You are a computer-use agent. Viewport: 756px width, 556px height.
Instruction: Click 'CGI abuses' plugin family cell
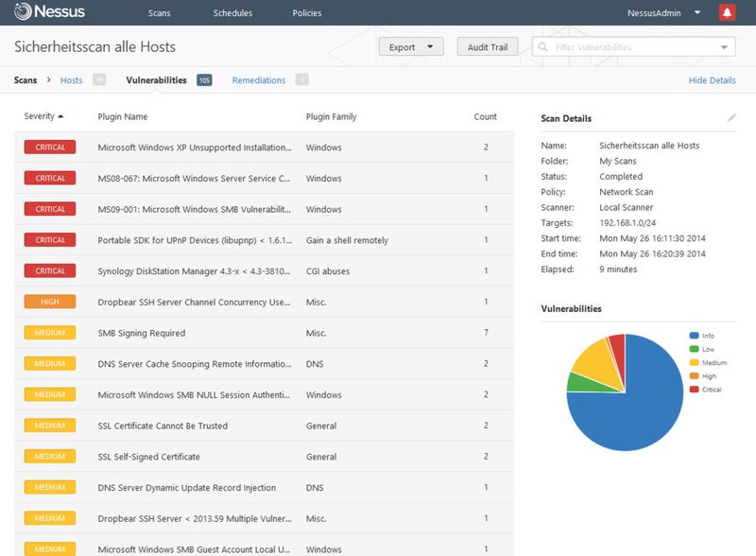pos(328,271)
